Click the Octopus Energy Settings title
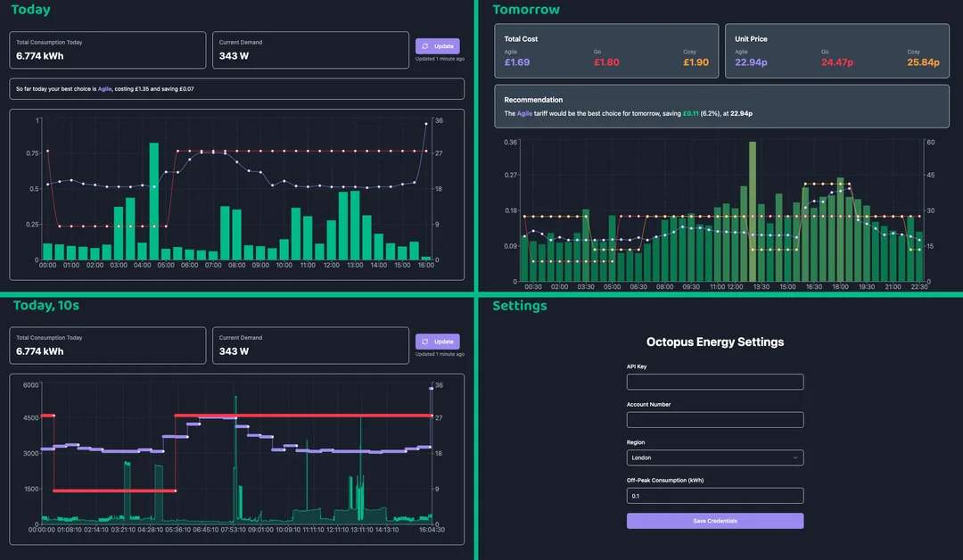963x560 pixels. coord(715,342)
